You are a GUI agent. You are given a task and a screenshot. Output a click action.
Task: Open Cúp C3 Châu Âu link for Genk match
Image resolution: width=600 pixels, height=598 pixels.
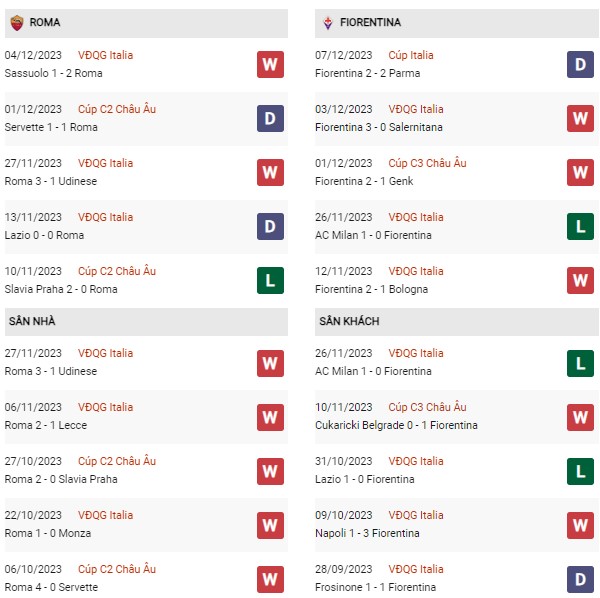tap(427, 163)
